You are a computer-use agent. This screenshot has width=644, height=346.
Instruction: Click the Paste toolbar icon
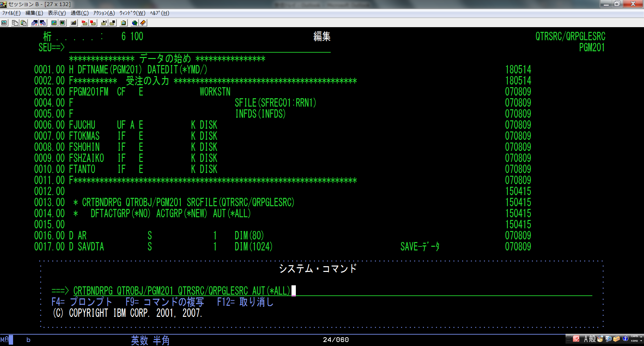23,23
